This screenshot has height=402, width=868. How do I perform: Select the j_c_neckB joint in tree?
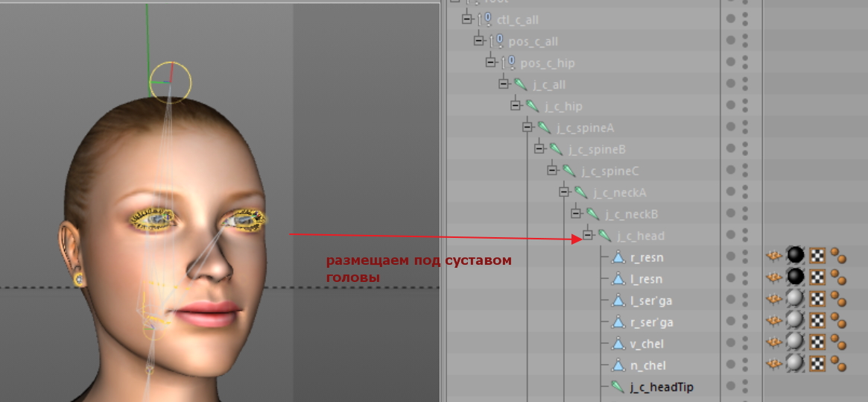(631, 214)
